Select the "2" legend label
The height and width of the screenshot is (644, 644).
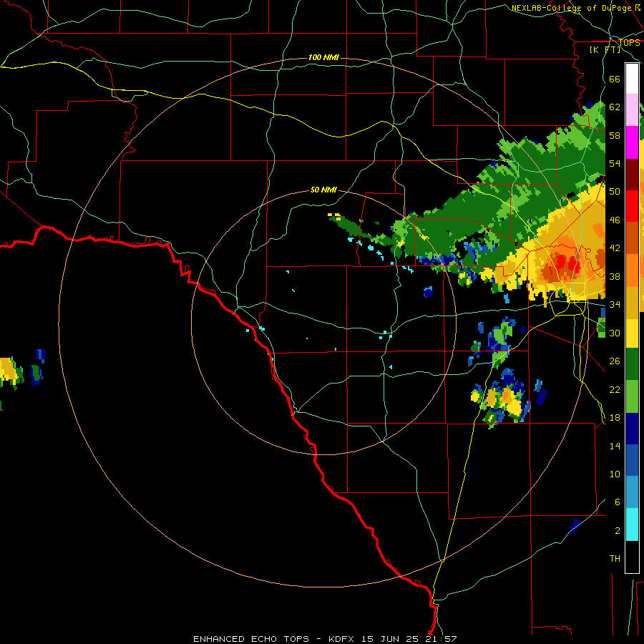(618, 531)
